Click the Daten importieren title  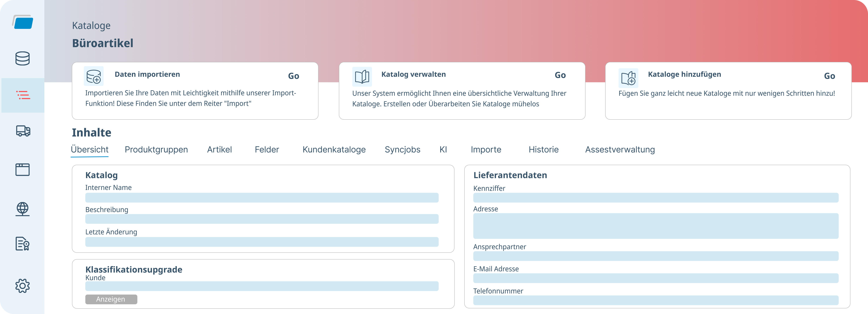pos(147,74)
